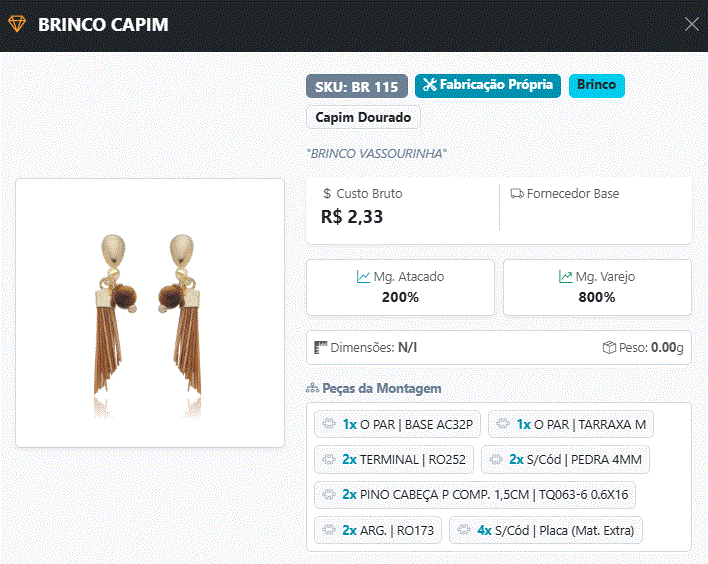Click the tools icon in Fabricação Própria
This screenshot has width=708, height=564.
point(430,84)
